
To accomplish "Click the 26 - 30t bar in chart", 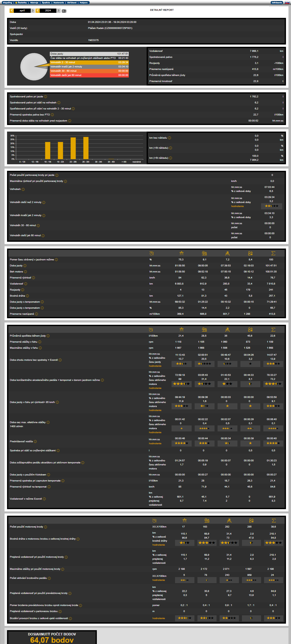I will point(86,148).
